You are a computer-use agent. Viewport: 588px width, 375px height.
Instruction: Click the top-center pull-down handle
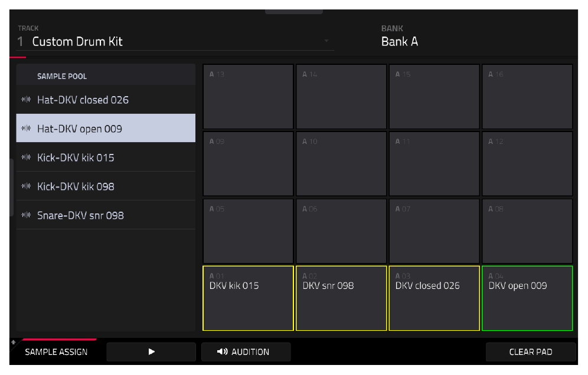pyautogui.click(x=293, y=12)
